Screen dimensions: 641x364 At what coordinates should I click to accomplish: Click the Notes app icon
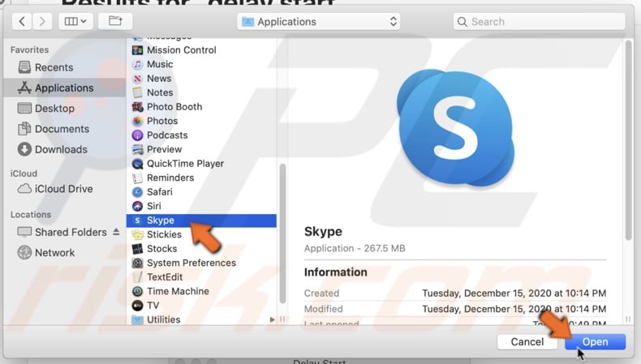click(x=137, y=92)
